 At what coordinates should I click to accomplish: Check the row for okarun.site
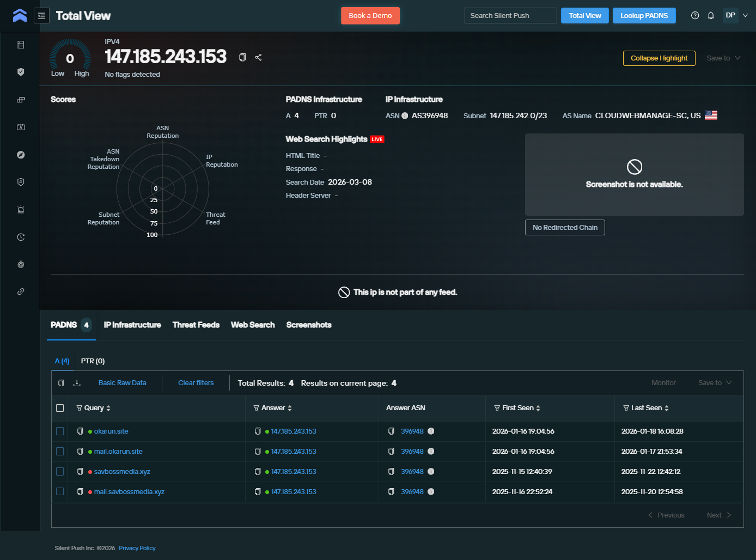(x=60, y=431)
